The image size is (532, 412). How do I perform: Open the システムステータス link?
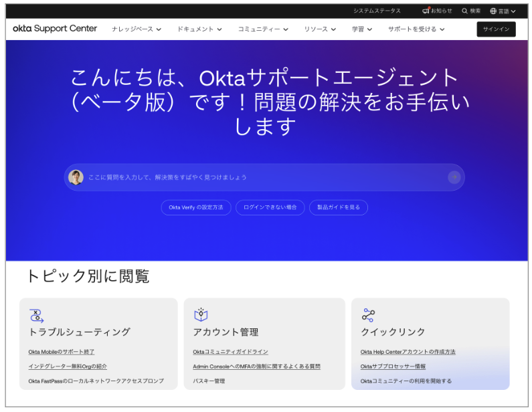[377, 11]
